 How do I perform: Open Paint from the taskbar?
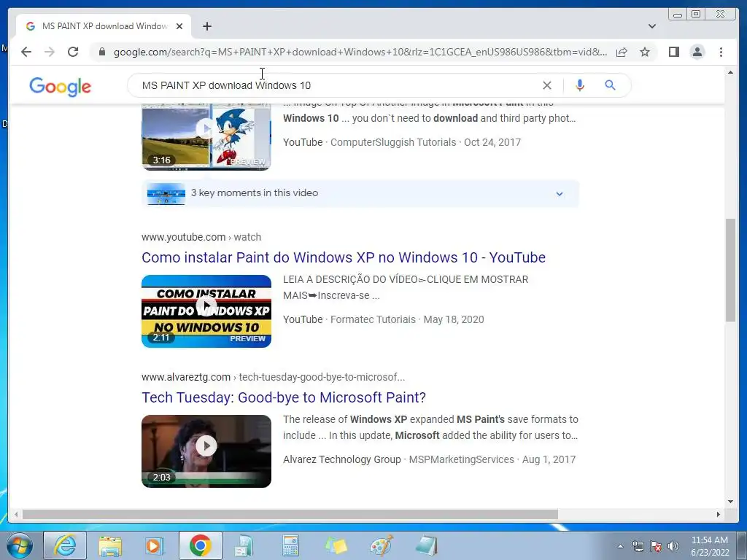(381, 546)
